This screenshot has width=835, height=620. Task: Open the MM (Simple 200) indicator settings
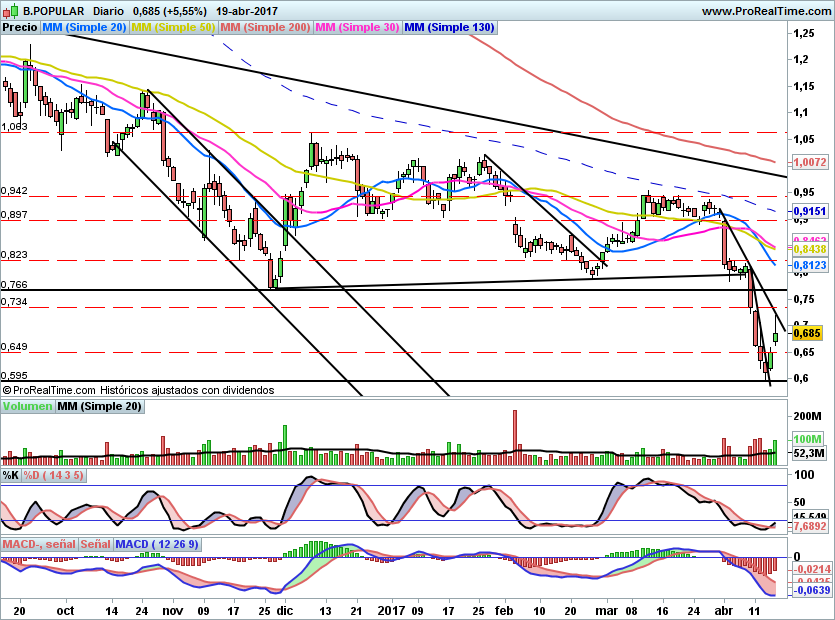[264, 28]
